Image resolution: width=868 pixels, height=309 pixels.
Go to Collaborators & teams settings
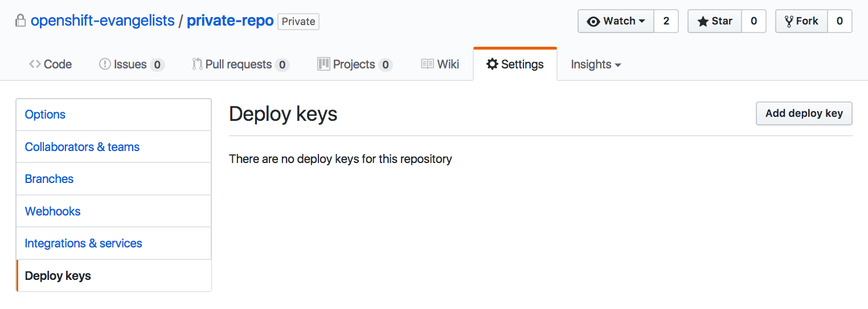coord(82,147)
